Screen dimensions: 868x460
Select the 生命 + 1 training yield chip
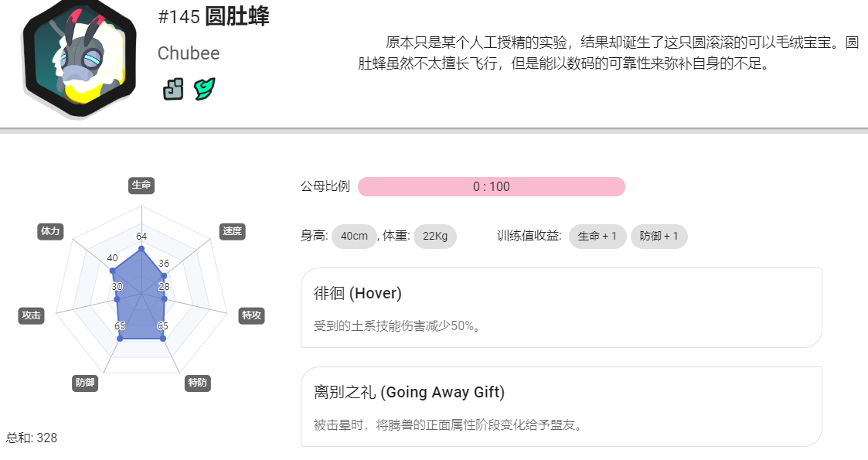(x=597, y=237)
